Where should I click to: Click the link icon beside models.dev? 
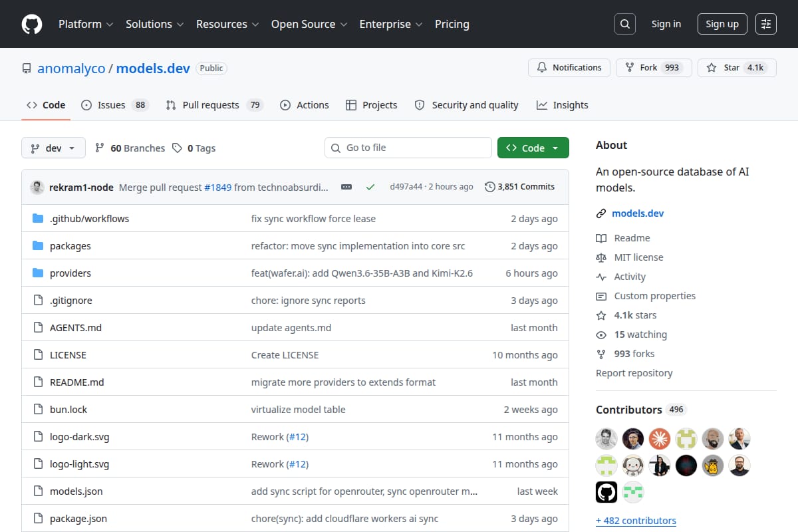coord(601,213)
